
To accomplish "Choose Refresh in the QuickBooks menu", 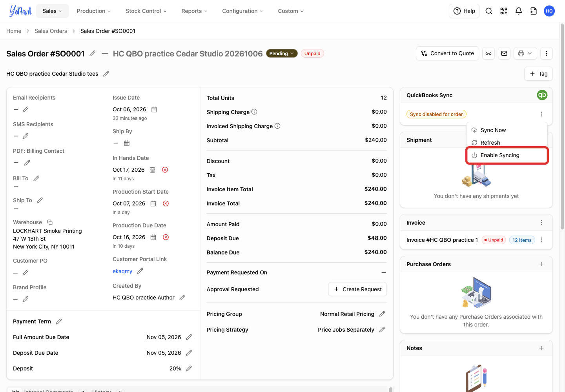I will point(507,143).
